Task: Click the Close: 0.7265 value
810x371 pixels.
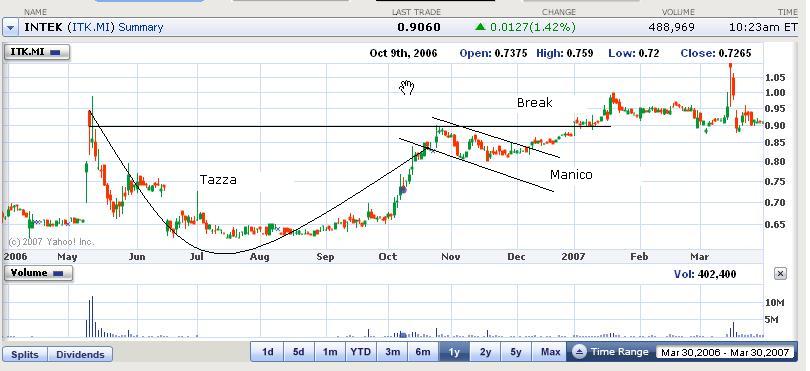Action: (716, 53)
